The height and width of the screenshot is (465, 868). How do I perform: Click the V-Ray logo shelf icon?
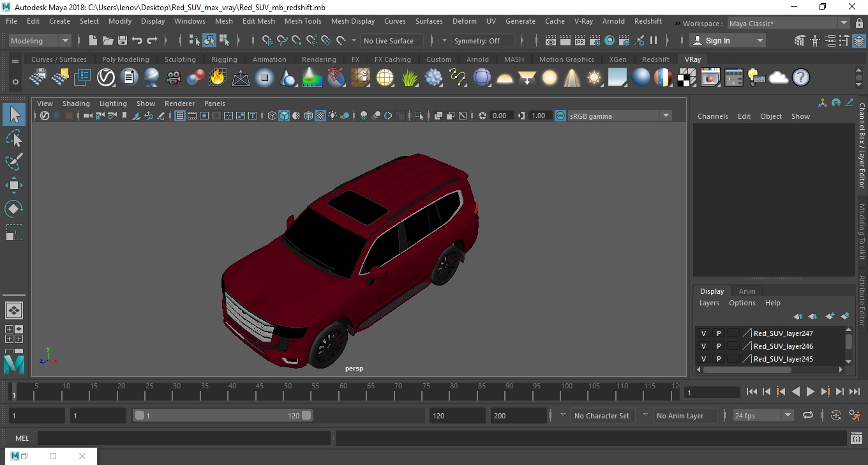tap(106, 78)
